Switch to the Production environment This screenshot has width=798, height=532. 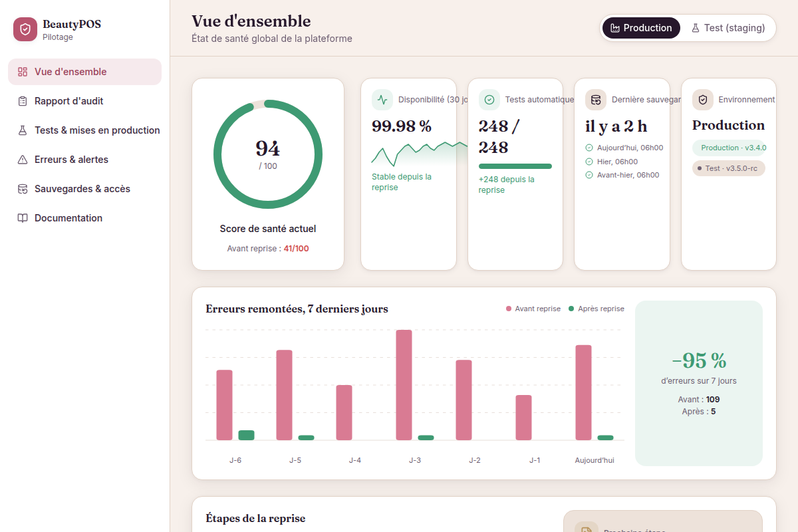641,28
